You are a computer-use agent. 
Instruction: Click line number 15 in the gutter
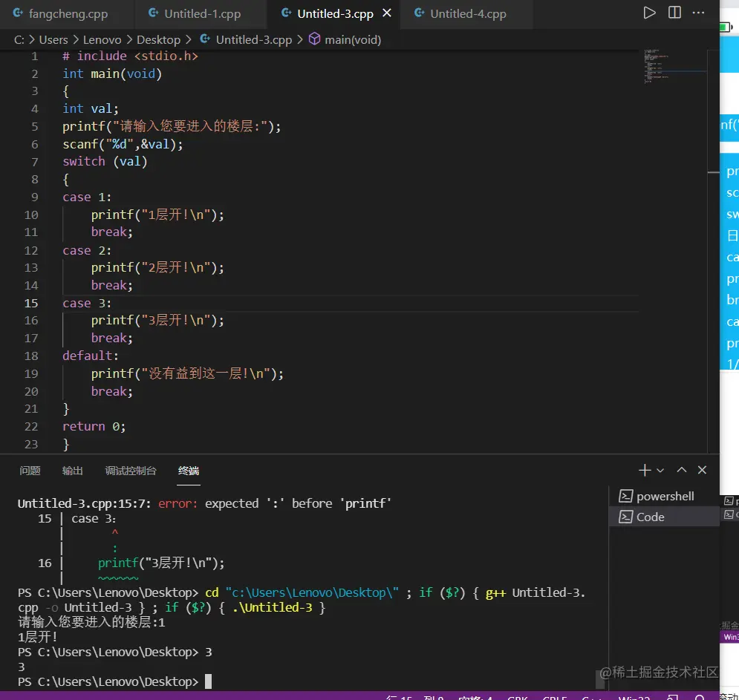click(x=31, y=304)
